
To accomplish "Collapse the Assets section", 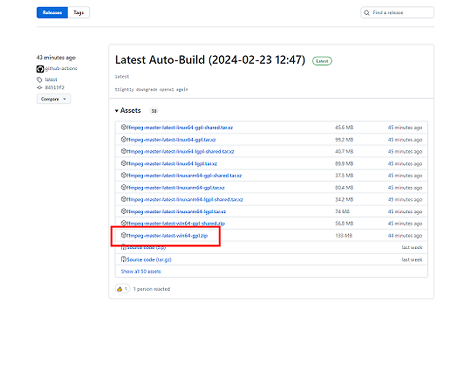I will 128,111.
